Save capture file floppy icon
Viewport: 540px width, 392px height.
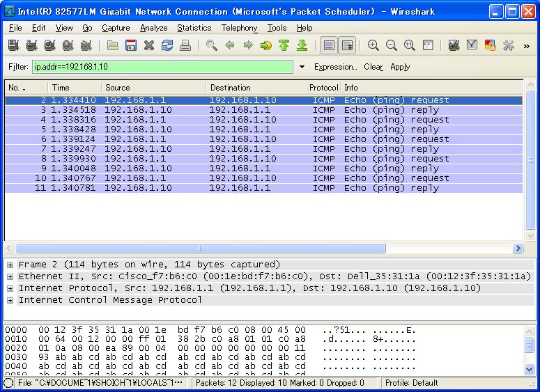(131, 45)
